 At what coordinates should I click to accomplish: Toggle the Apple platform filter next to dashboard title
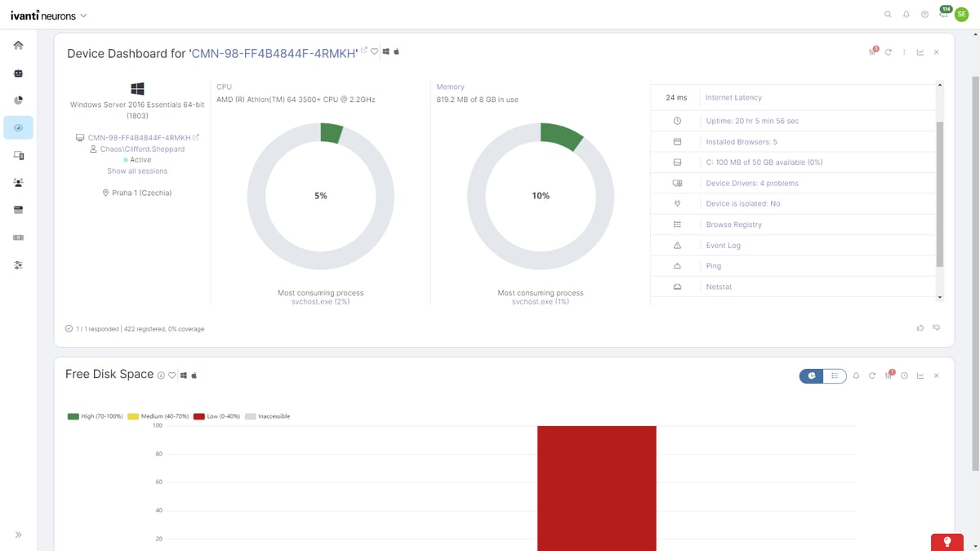[396, 51]
